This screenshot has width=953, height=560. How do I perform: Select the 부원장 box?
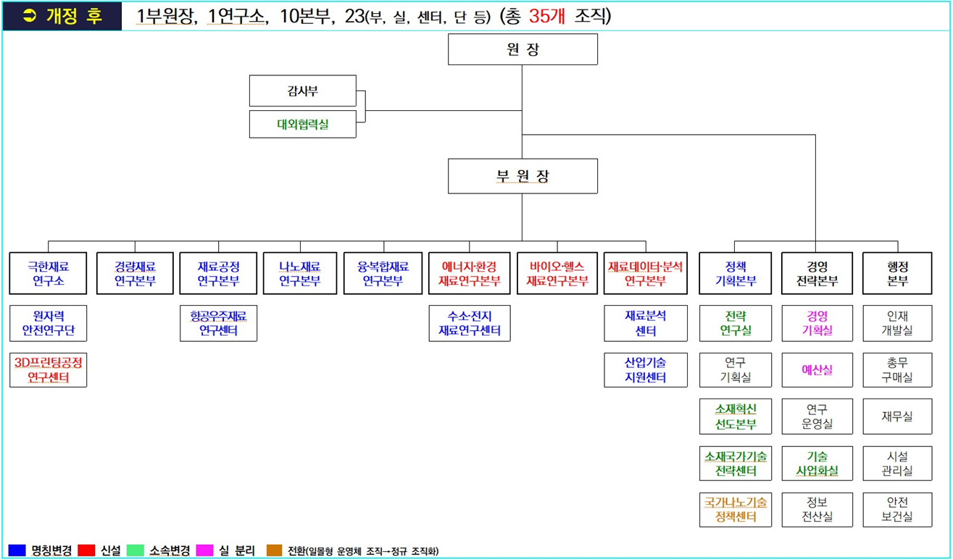tap(523, 176)
